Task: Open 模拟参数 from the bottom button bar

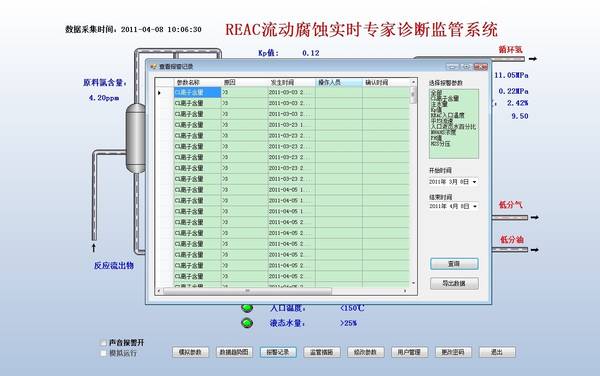Action: pos(190,352)
